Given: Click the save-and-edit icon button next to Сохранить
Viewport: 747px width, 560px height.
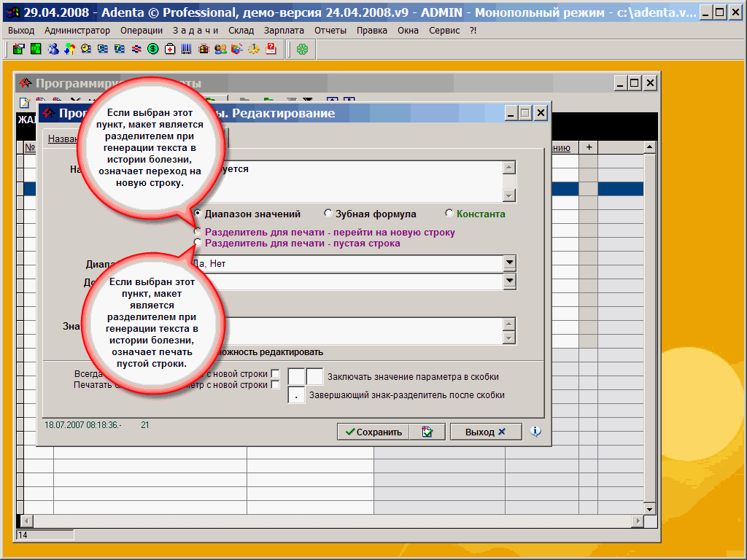Looking at the screenshot, I should point(427,432).
